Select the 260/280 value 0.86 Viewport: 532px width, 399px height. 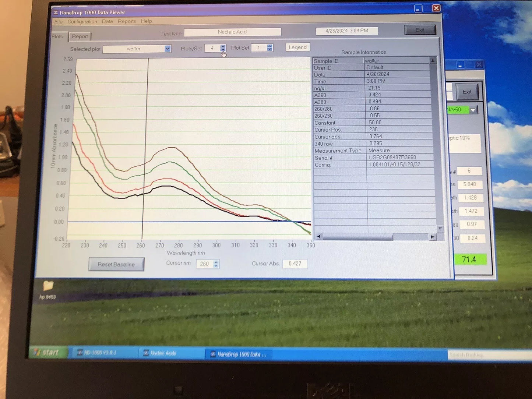tap(398, 109)
